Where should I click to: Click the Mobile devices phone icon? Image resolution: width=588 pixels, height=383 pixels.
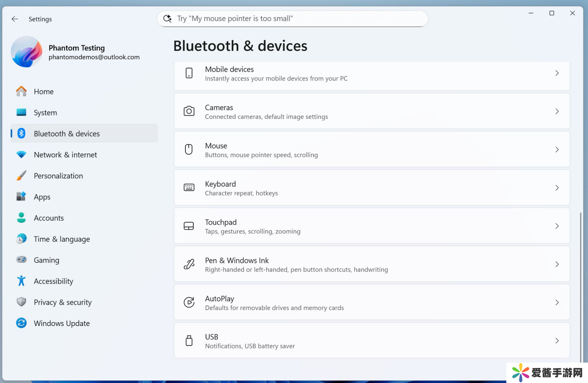pyautogui.click(x=189, y=73)
